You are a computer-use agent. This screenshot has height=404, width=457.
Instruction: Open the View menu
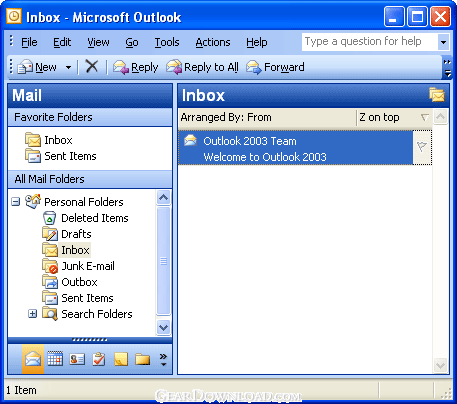[x=98, y=42]
